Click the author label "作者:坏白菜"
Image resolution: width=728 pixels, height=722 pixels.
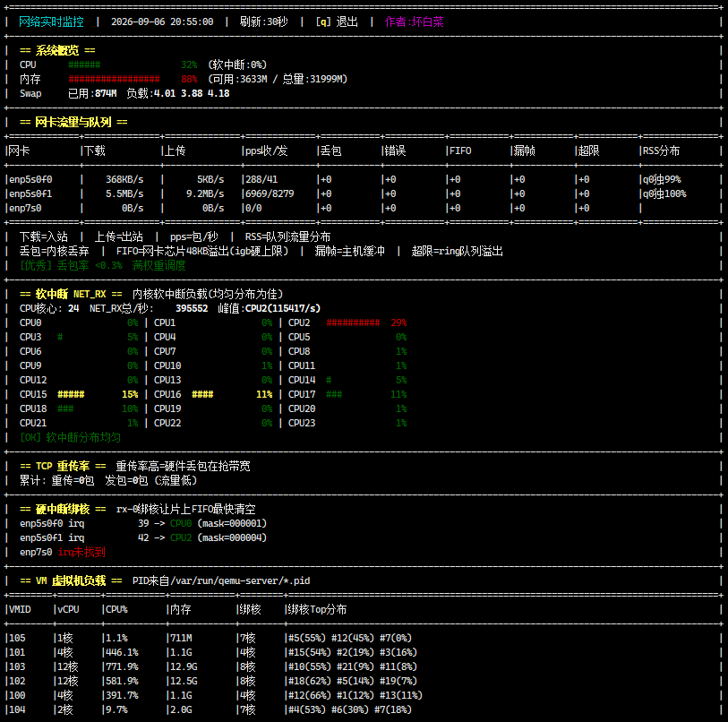click(414, 21)
